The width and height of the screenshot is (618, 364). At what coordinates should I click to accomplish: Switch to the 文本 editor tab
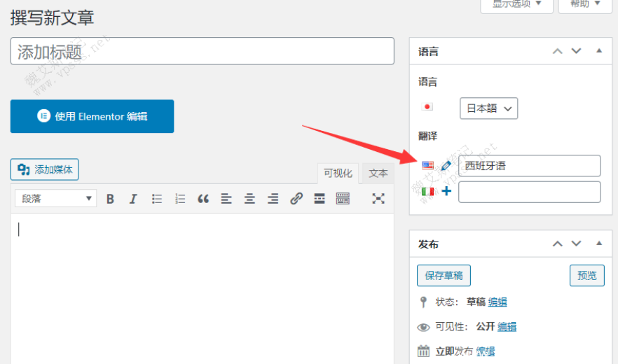[x=378, y=173]
